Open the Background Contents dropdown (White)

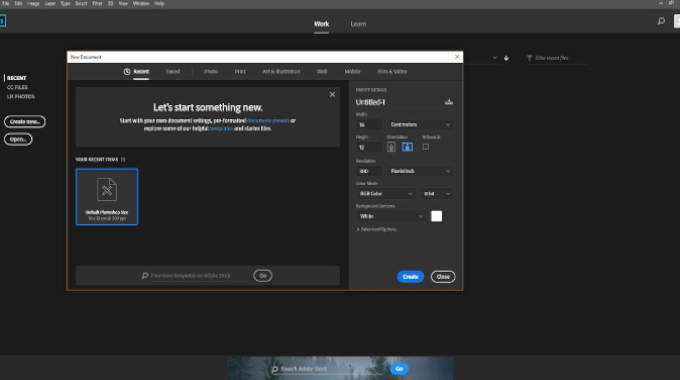click(x=390, y=216)
